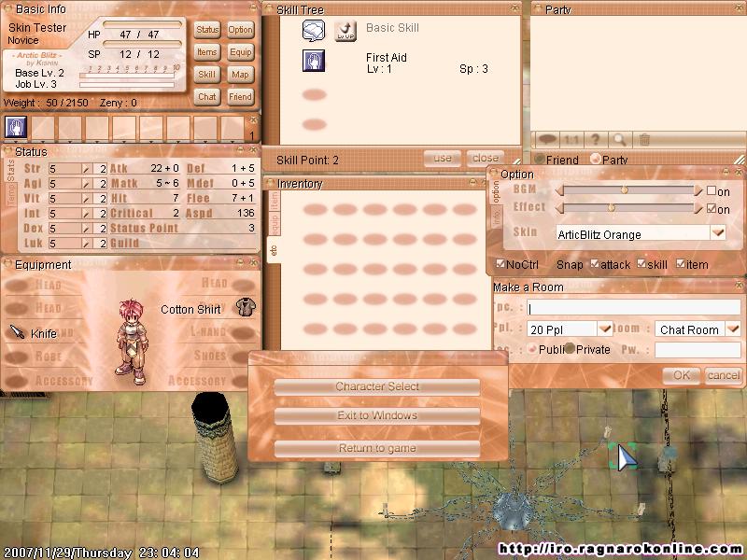Switch to the Temp tab in Status window

pos(11,194)
